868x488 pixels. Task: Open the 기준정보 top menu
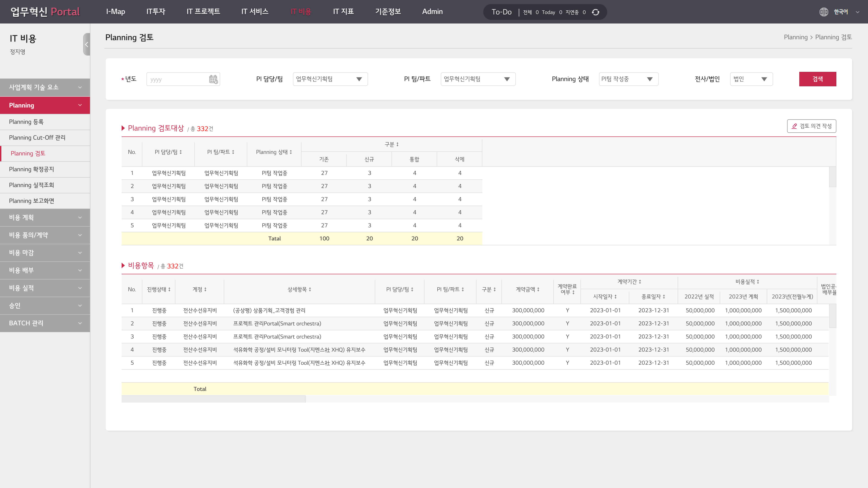point(388,12)
